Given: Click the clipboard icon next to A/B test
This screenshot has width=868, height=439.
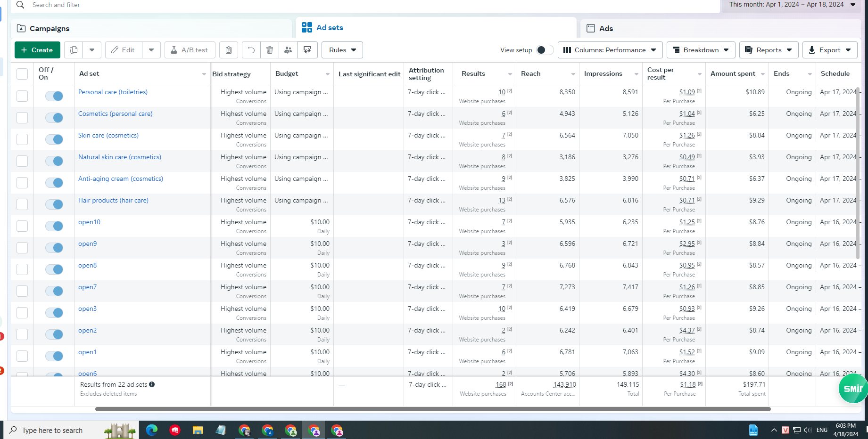Looking at the screenshot, I should point(229,50).
